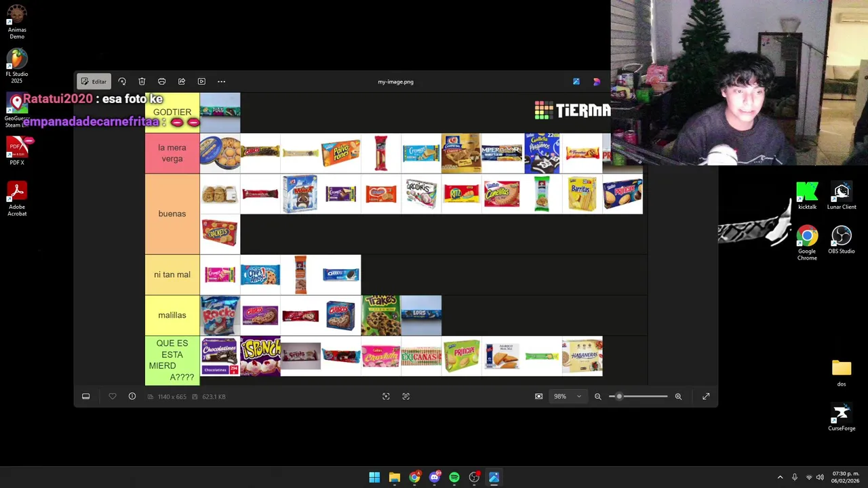
Task: Open PDF X desktop icon
Action: (17, 150)
